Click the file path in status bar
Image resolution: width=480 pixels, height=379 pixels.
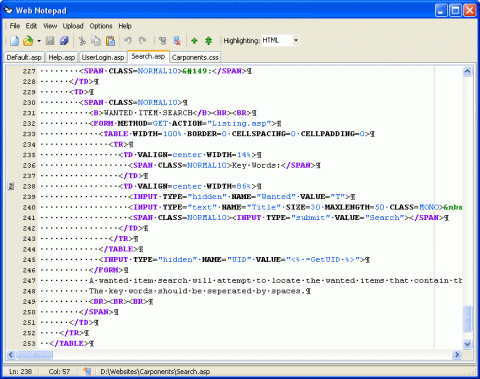(x=155, y=371)
